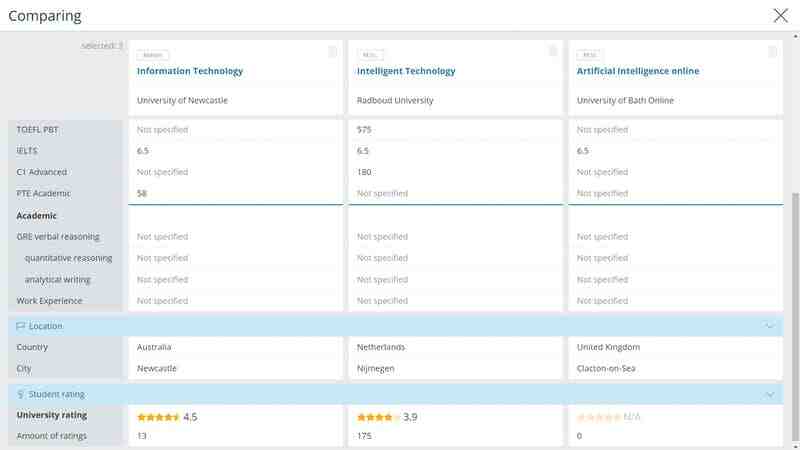Click the Student rating header label
Viewport: 800px width, 450px height.
[x=57, y=394]
